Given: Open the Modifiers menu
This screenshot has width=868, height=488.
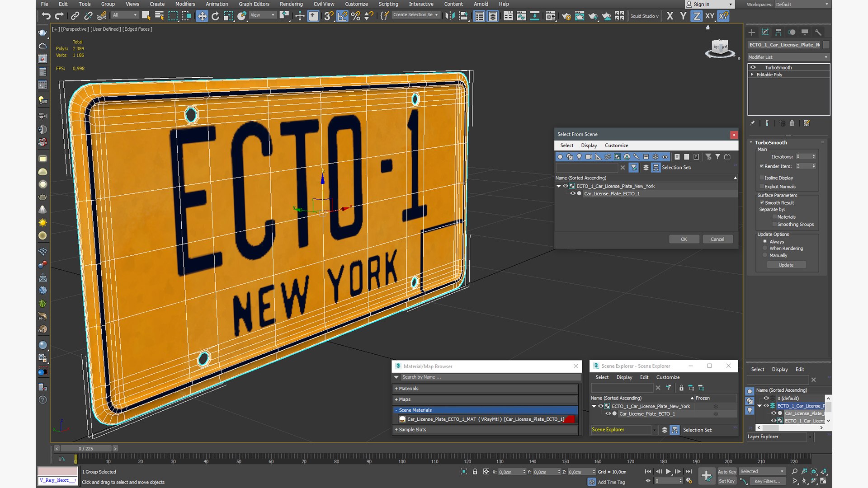Looking at the screenshot, I should coord(185,4).
